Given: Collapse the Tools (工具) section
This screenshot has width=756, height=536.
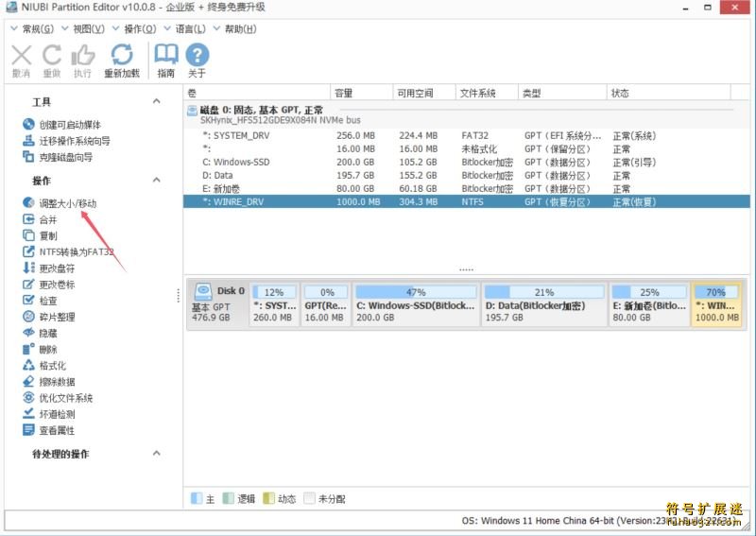Looking at the screenshot, I should [x=156, y=101].
